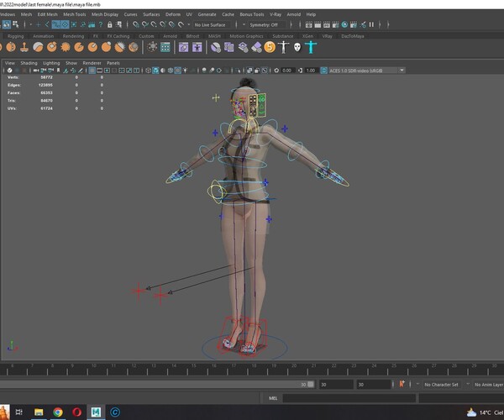Open the snap options arrow before No Live Surface
This screenshot has width=504, height=420.
(189, 24)
